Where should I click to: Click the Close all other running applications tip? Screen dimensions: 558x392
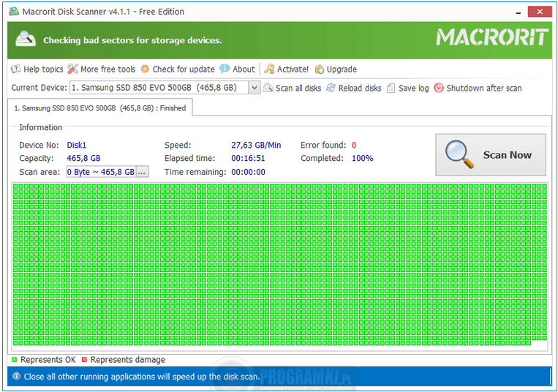pos(141,377)
